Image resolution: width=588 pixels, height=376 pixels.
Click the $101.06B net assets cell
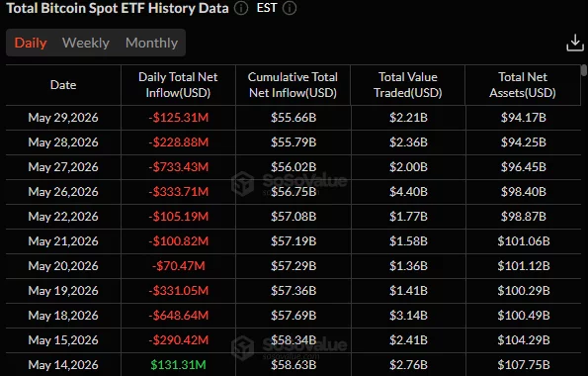click(524, 241)
